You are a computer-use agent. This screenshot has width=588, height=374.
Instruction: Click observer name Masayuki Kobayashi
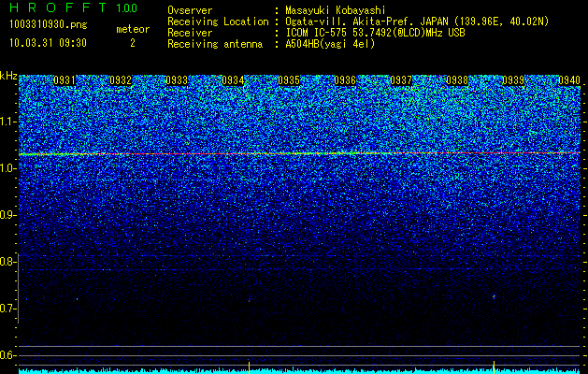[336, 11]
